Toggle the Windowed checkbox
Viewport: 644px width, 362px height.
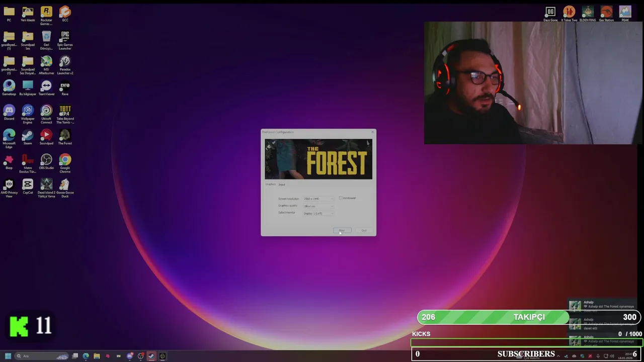click(341, 198)
